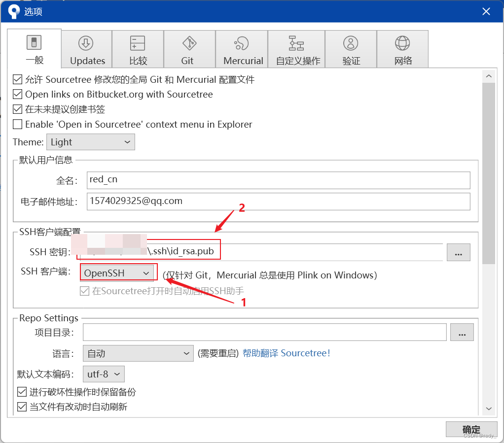Click the Sourcetree logo in title bar
504x443 pixels.
pyautogui.click(x=14, y=11)
